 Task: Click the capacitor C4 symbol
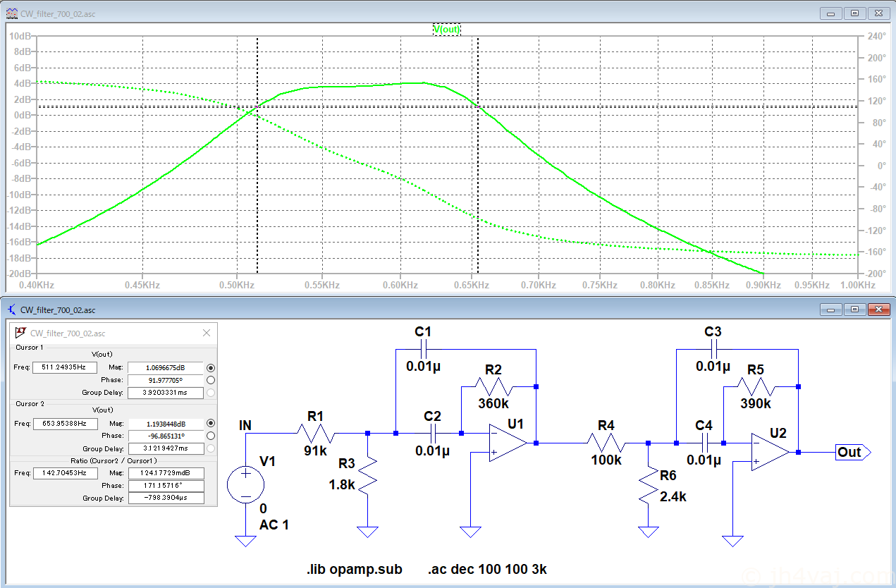tap(704, 443)
